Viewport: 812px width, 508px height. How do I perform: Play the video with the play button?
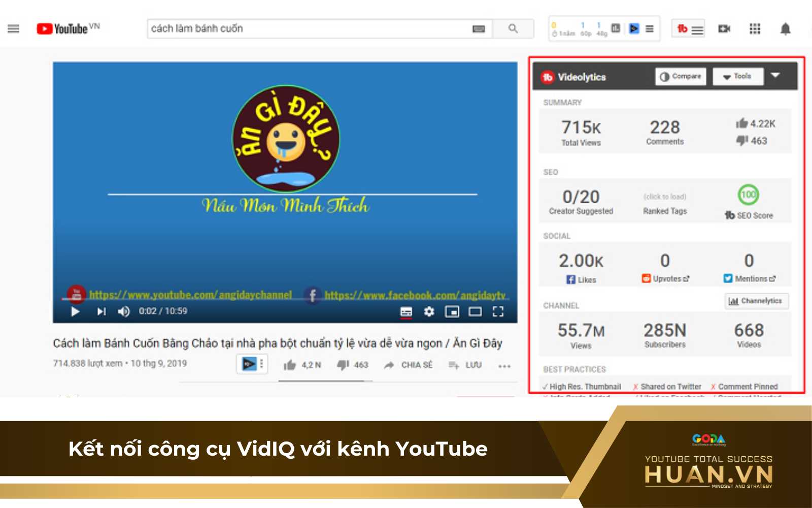75,311
